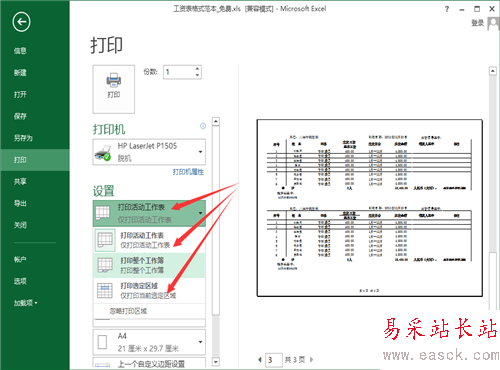Go to the next preview page
Screen dimensions: 500x370
[x=312, y=360]
